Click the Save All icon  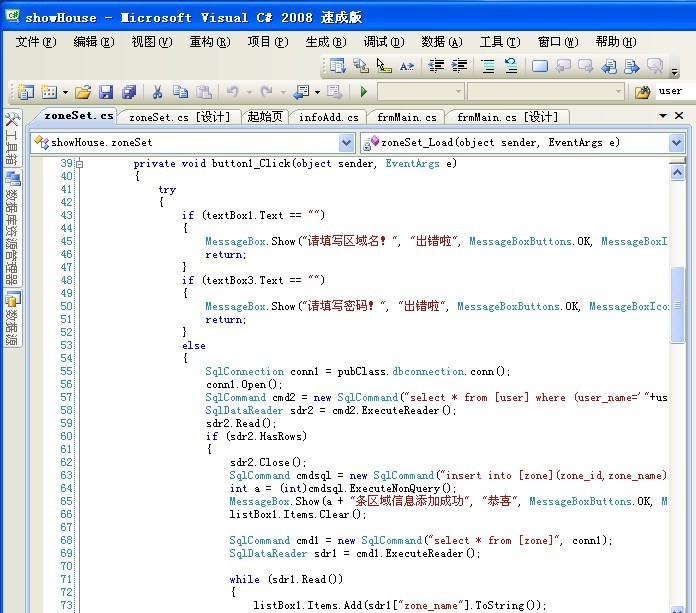(129, 92)
